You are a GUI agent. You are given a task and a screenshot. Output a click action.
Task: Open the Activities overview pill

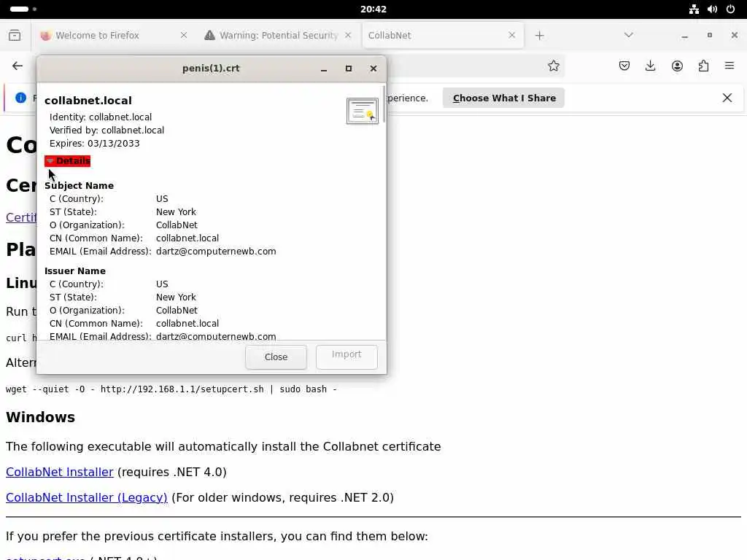tap(23, 9)
